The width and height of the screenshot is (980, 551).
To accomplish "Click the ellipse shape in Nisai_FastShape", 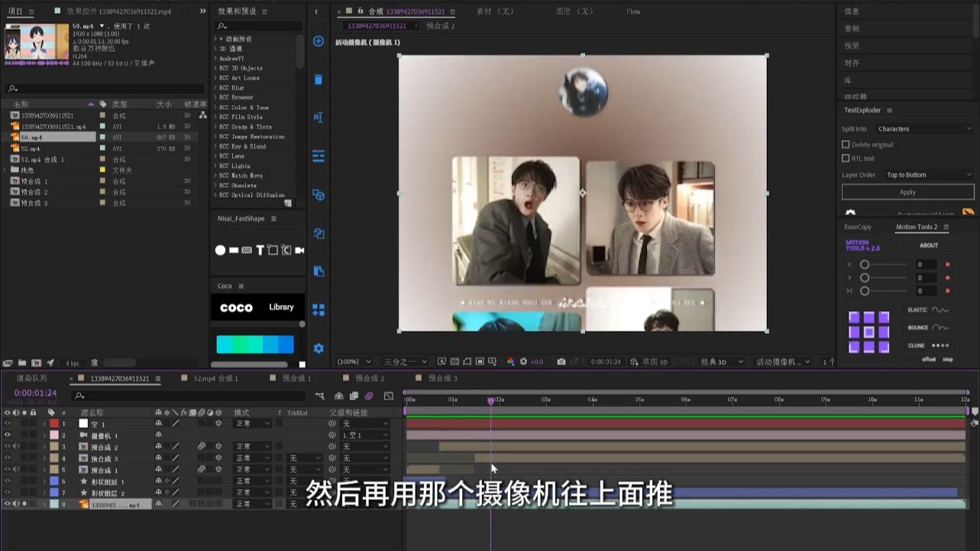I will tap(220, 250).
